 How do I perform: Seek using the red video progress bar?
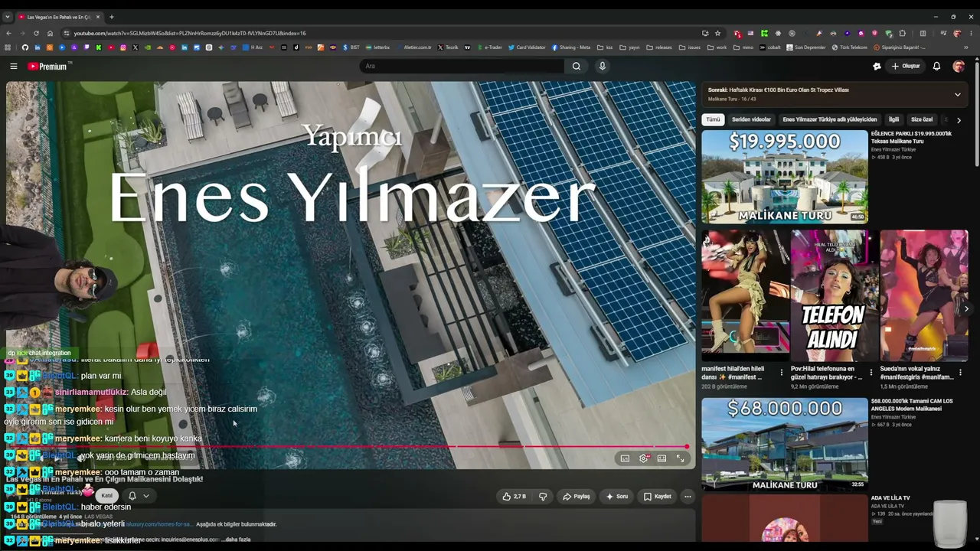[348, 446]
